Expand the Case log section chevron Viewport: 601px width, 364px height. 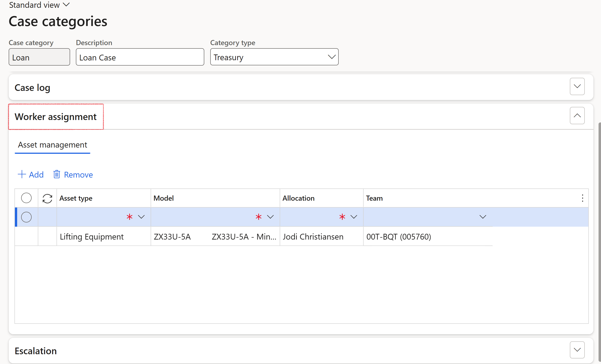(577, 86)
